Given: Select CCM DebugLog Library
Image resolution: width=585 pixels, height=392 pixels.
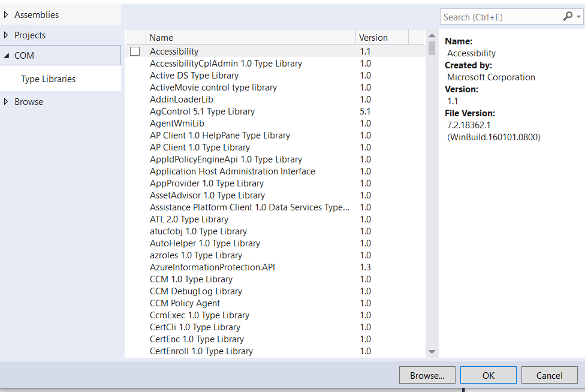Looking at the screenshot, I should point(275,291).
